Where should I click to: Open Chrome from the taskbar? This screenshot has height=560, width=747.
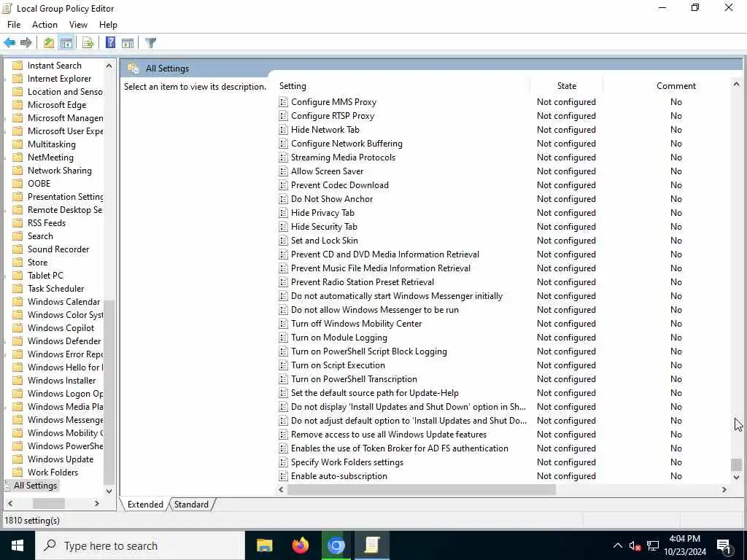pyautogui.click(x=336, y=545)
